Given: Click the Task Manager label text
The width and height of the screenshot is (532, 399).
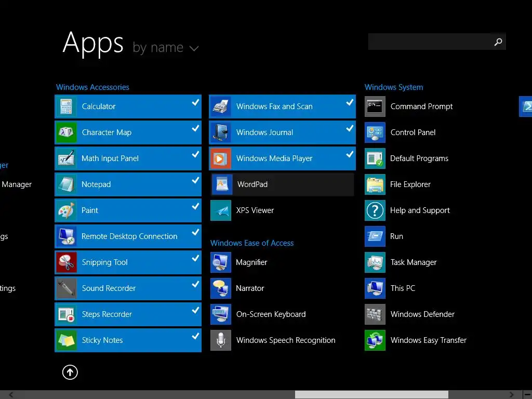Looking at the screenshot, I should [414, 262].
